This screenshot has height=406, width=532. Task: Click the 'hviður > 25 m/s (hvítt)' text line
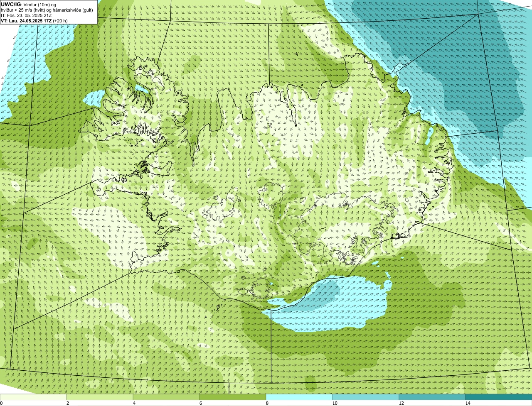pyautogui.click(x=47, y=10)
